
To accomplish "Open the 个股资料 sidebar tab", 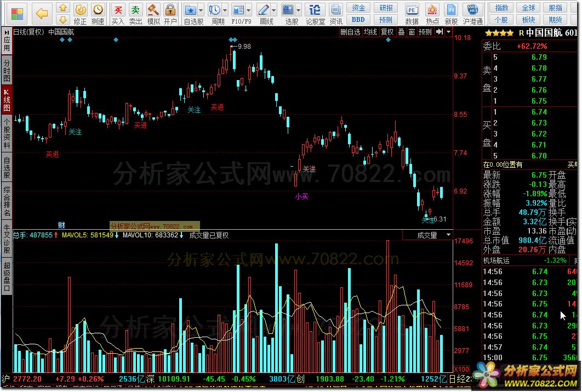I will 7,133.
